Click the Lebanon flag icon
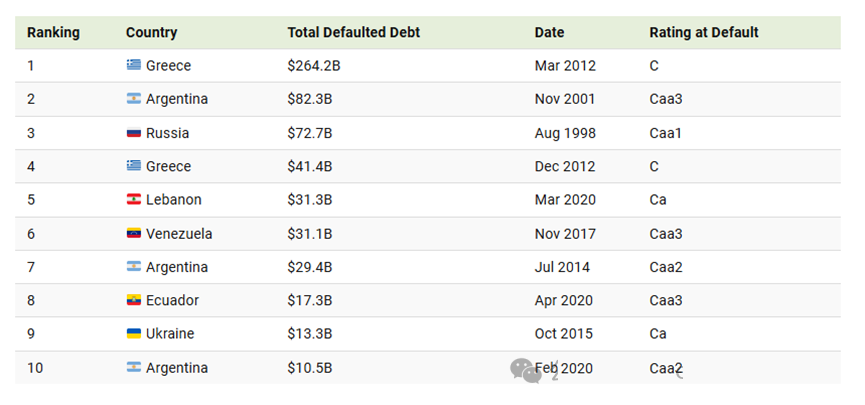Screen dimensions: 865x405 pyautogui.click(x=134, y=199)
